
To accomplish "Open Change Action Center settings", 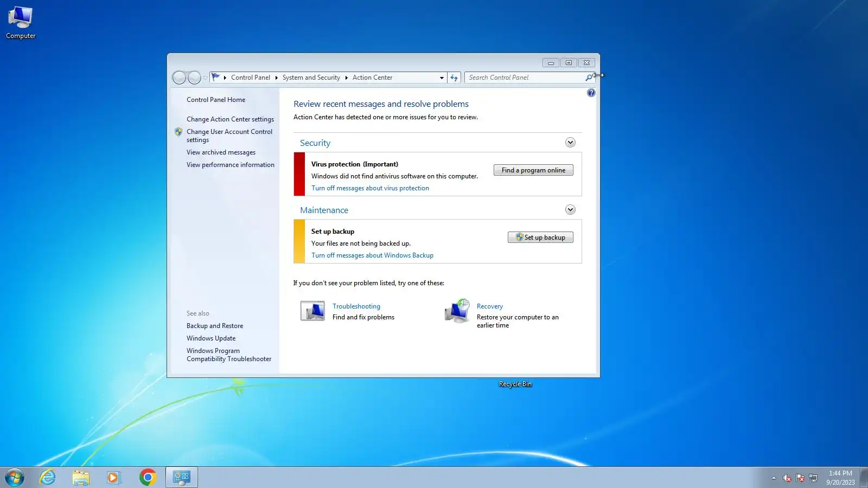I will point(230,119).
